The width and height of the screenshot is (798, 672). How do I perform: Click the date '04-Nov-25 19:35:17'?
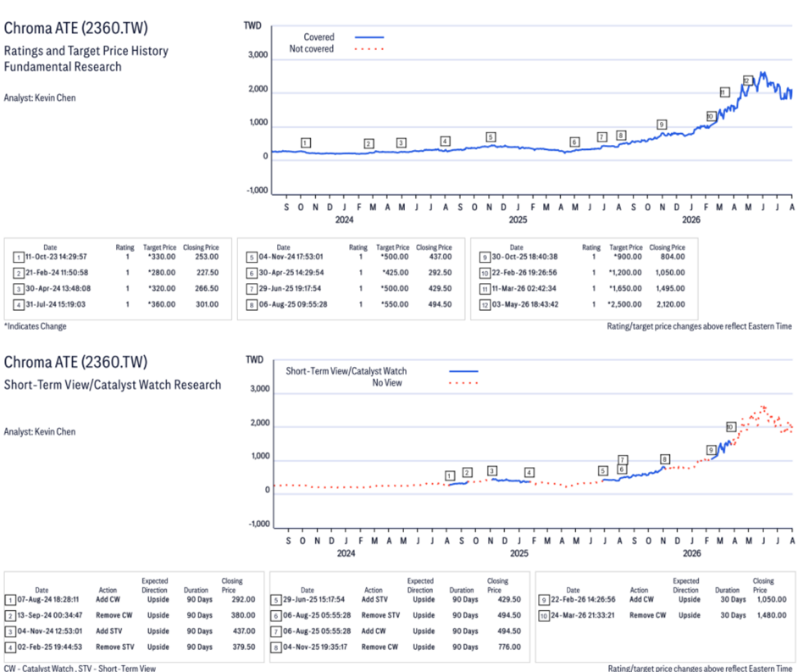click(x=315, y=647)
